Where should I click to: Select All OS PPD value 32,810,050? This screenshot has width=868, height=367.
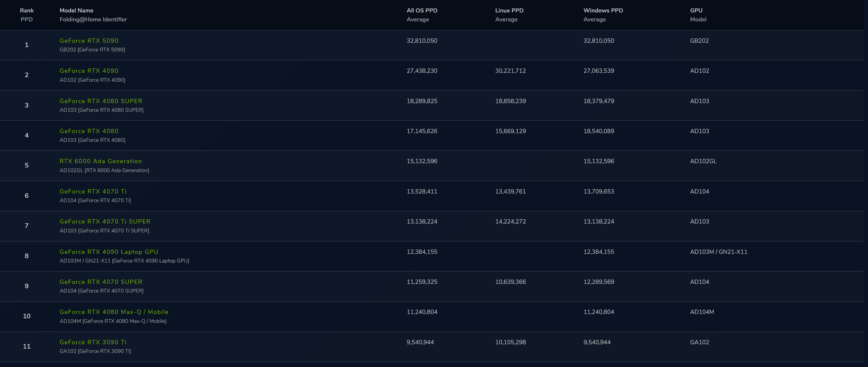coord(422,41)
